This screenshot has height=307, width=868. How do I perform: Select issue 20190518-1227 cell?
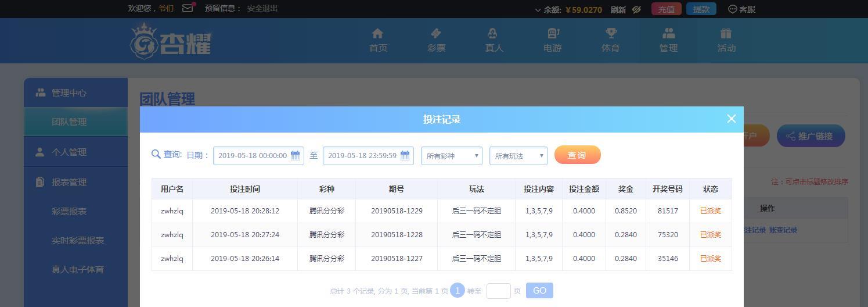pos(397,259)
